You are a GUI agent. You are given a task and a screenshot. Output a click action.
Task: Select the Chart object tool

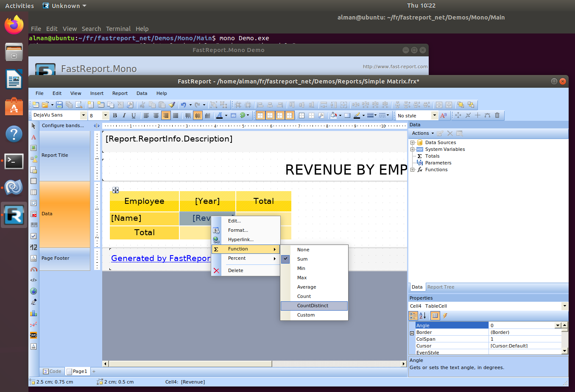[x=33, y=313]
